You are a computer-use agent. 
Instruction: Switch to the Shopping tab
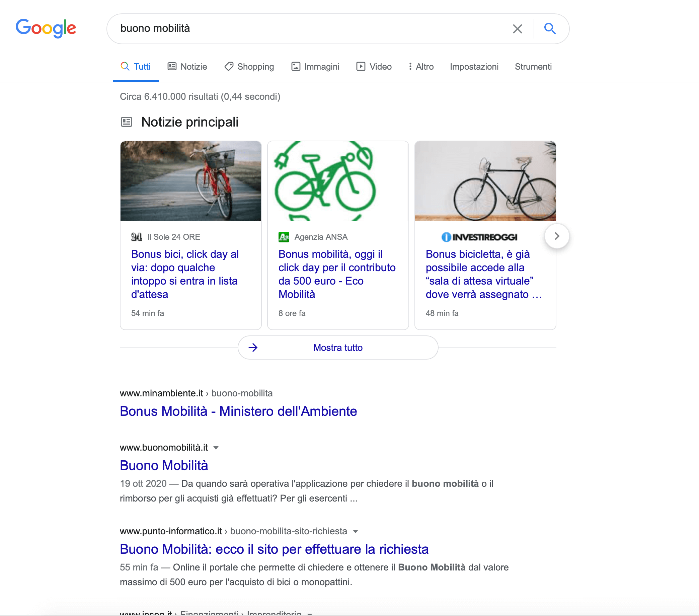click(x=249, y=67)
